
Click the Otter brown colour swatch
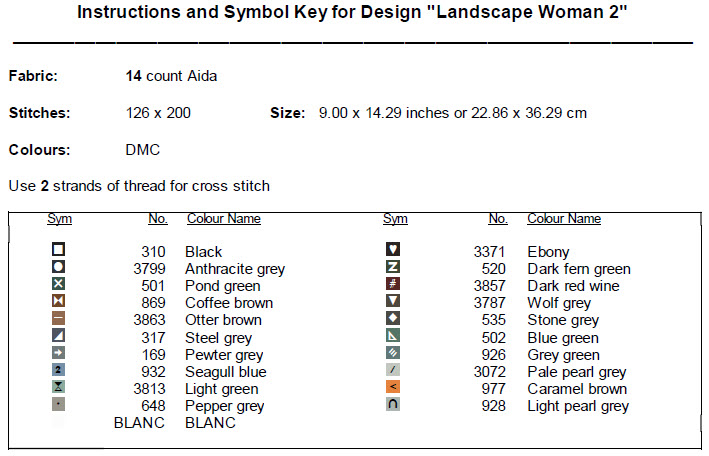tap(59, 318)
